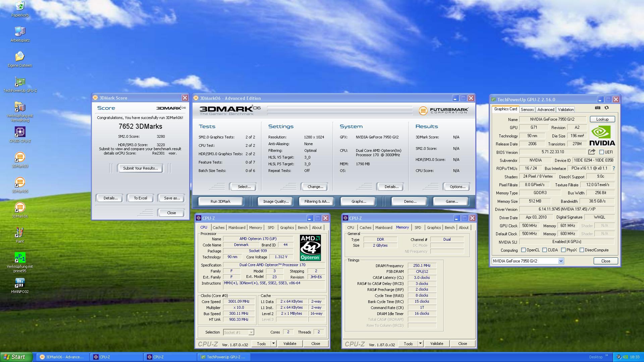Click Run 3DMark button

click(220, 201)
